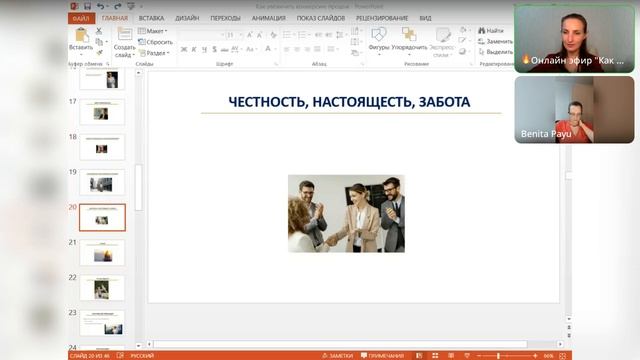Click the numbered list icon
This screenshot has height=360, width=640.
[x=303, y=35]
